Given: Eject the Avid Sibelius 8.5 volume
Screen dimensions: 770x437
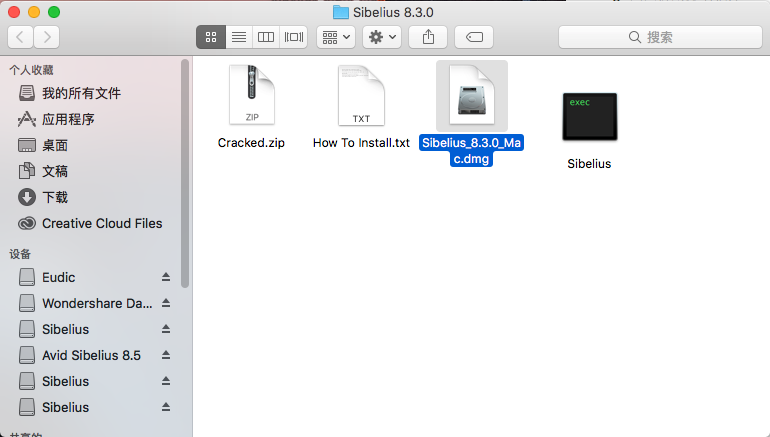Looking at the screenshot, I should 166,355.
